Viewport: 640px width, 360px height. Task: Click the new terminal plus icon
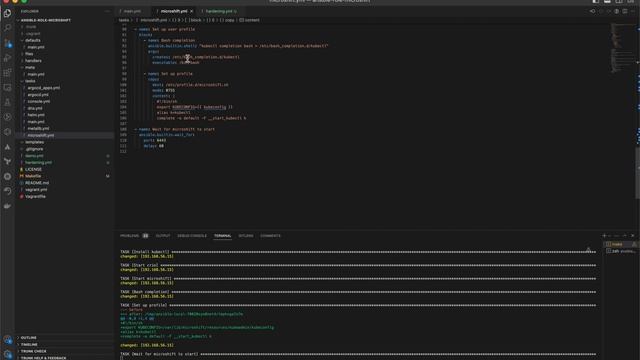(604, 236)
